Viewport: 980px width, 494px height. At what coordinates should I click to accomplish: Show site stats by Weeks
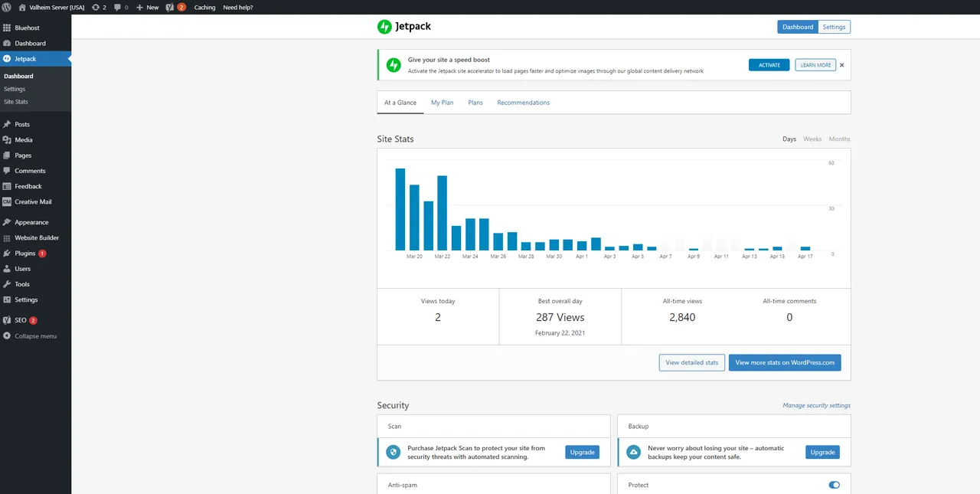(x=812, y=139)
